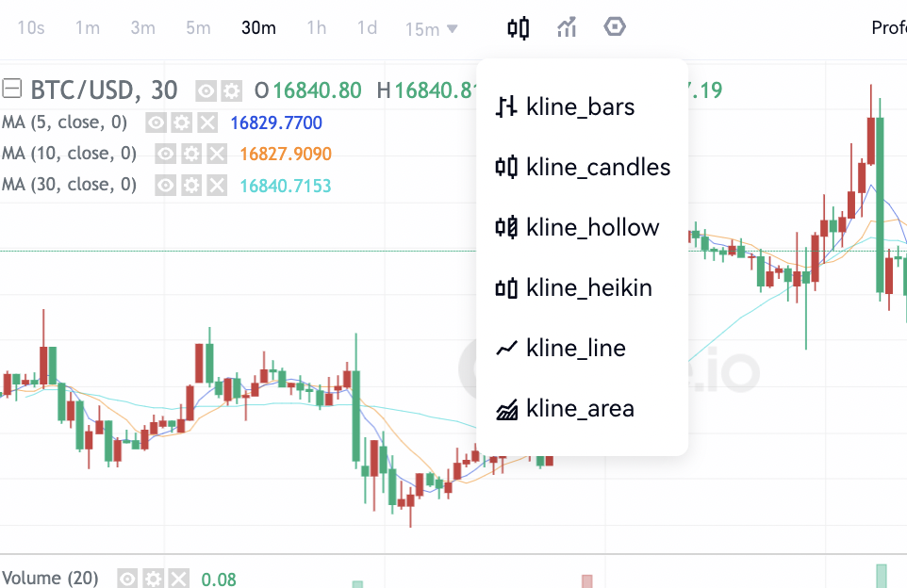Screen dimensions: 907x588
Task: Click the hexagon settings icon in toolbar
Action: [x=615, y=27]
